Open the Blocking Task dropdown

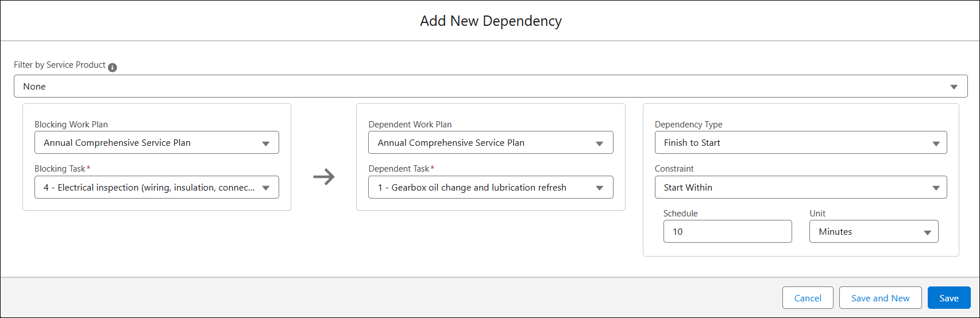tap(157, 187)
